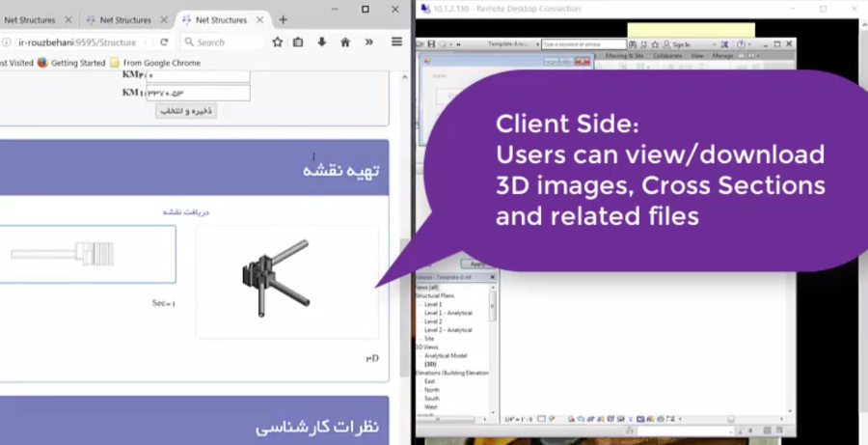
Task: Expand the toolbar overflow chevron
Action: pyautogui.click(x=368, y=42)
